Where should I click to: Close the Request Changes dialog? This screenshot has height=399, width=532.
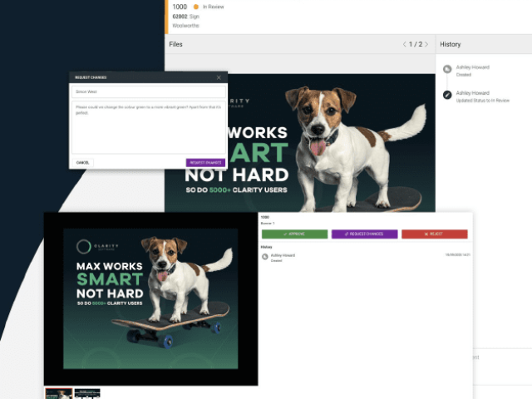(219, 77)
